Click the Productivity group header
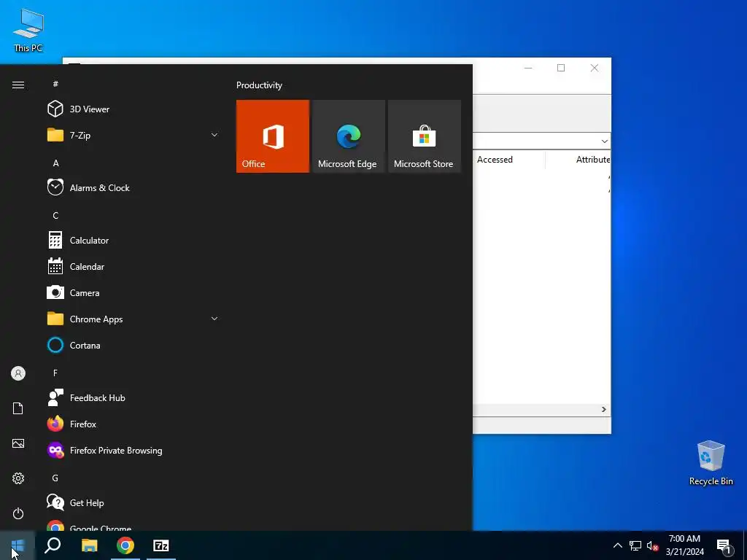747x560 pixels. point(259,85)
